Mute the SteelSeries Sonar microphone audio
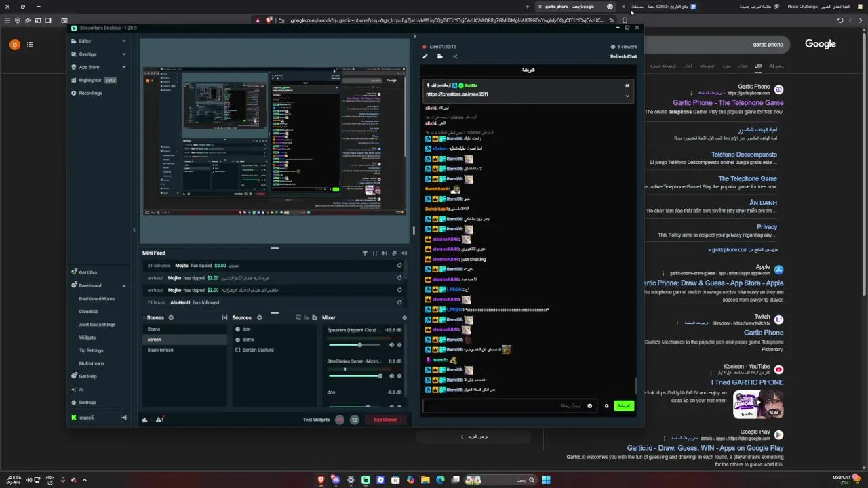 (x=391, y=375)
